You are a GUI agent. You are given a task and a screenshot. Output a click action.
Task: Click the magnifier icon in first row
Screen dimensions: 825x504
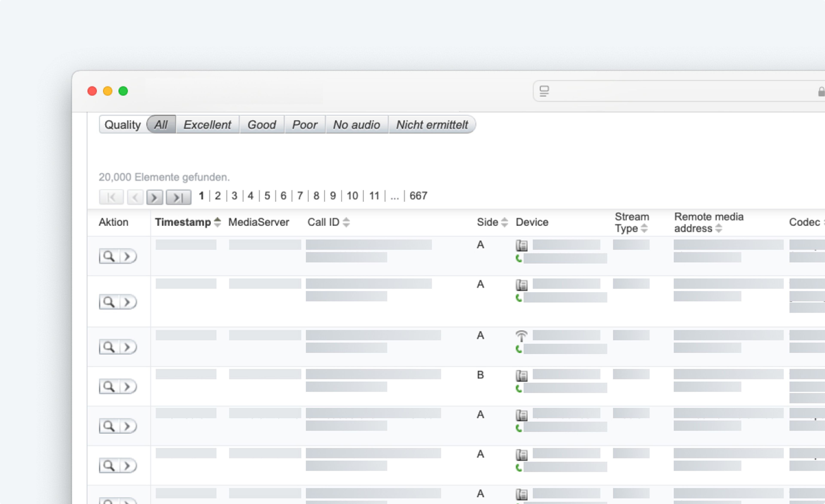pyautogui.click(x=109, y=257)
